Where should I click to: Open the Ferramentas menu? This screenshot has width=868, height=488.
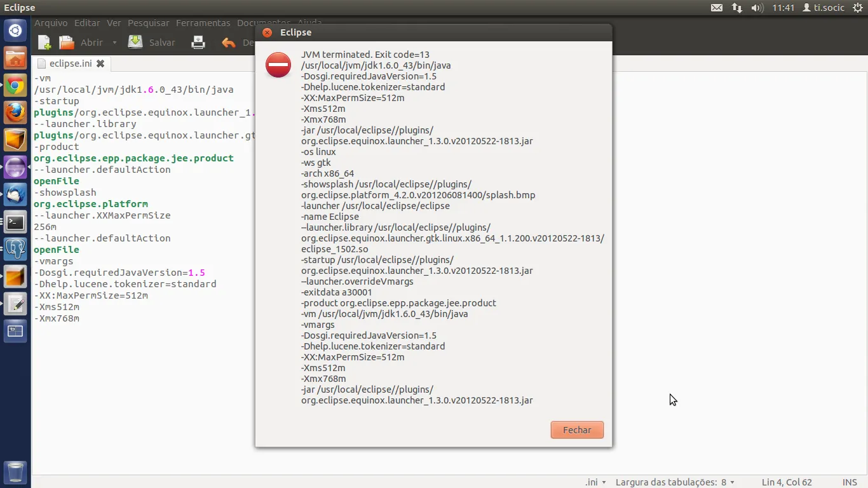click(x=203, y=23)
